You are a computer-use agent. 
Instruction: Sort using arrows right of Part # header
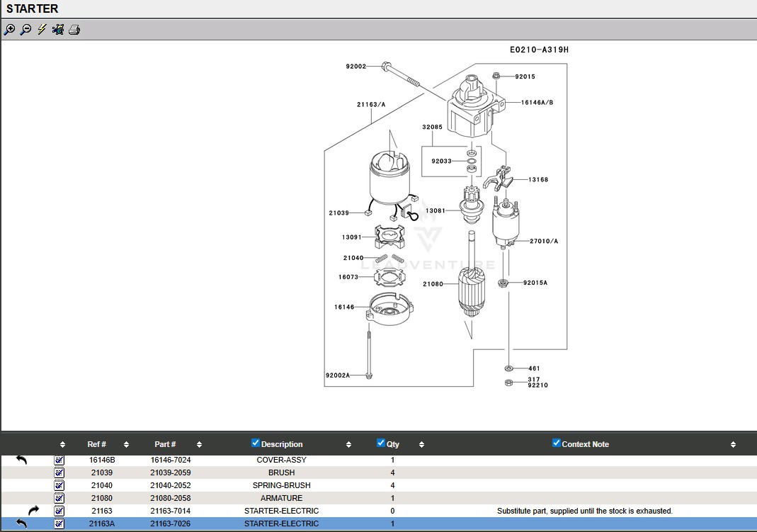199,445
